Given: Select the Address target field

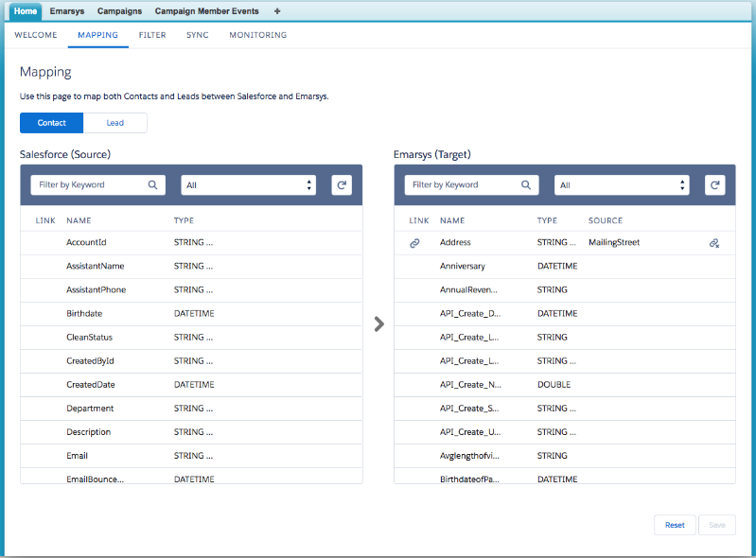Looking at the screenshot, I should (565, 242).
